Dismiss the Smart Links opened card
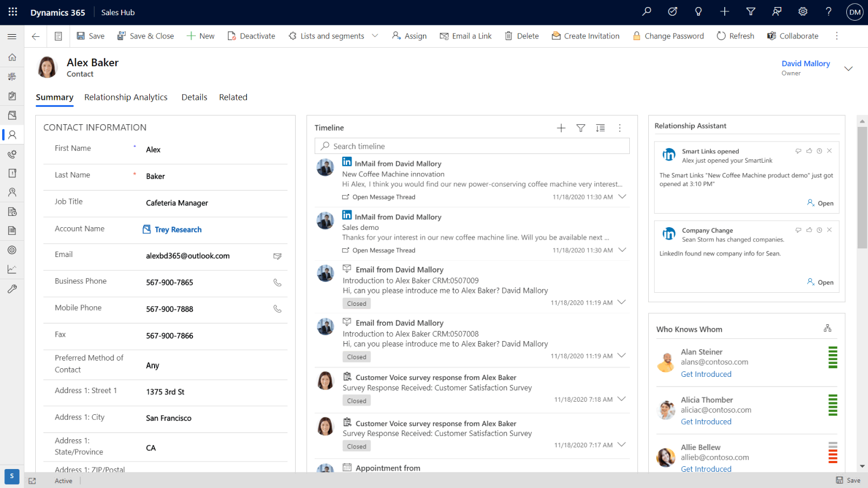The image size is (868, 488). point(829,151)
